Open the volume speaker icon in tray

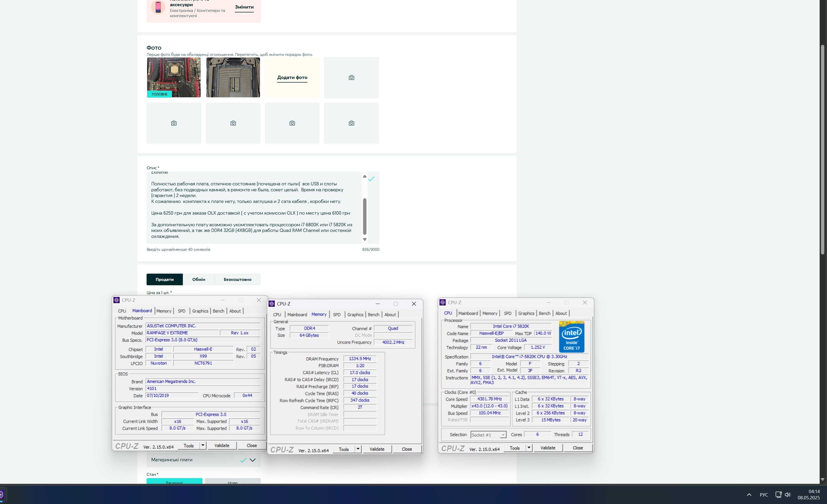click(x=787, y=495)
